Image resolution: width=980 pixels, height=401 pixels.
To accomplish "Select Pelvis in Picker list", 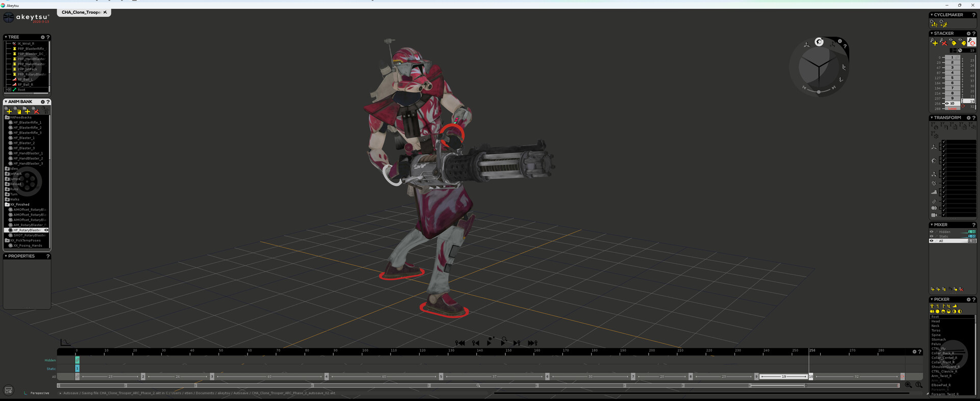I will click(x=936, y=344).
